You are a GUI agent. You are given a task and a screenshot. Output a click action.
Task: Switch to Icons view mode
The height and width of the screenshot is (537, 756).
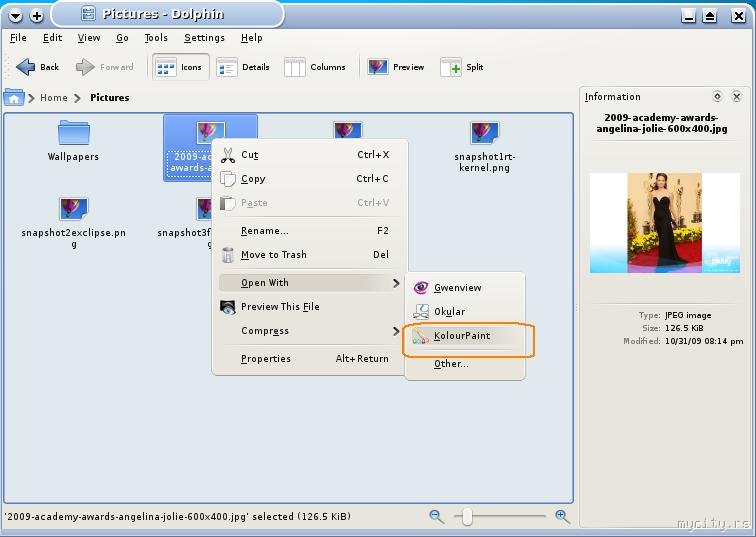(180, 67)
